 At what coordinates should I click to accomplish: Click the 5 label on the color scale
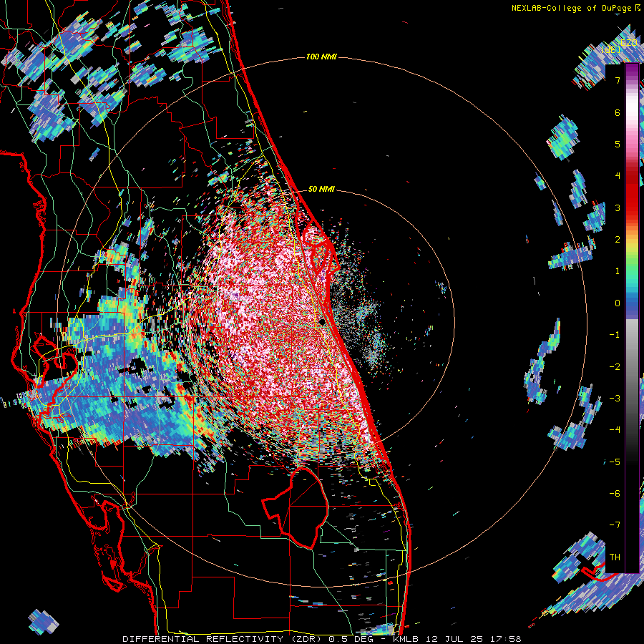coord(618,144)
